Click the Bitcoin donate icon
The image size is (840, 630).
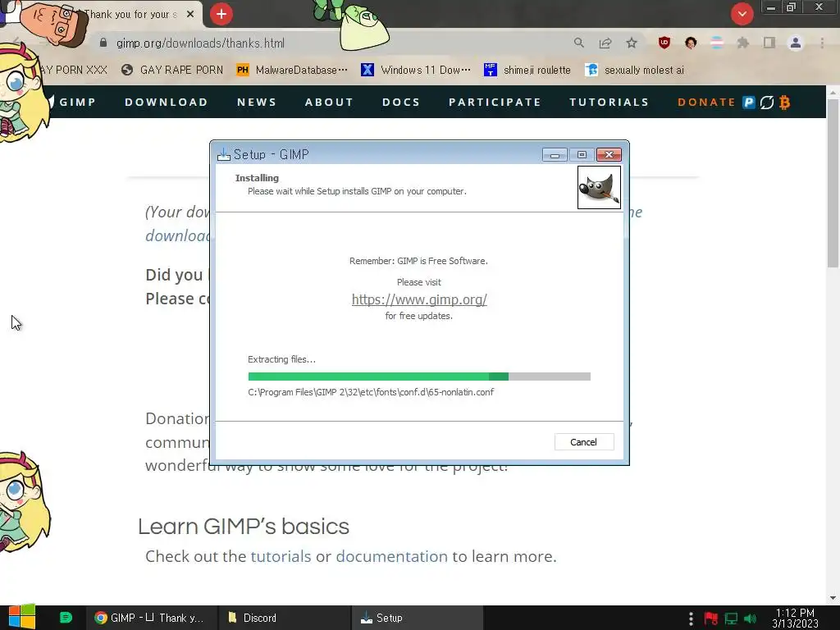click(x=785, y=102)
